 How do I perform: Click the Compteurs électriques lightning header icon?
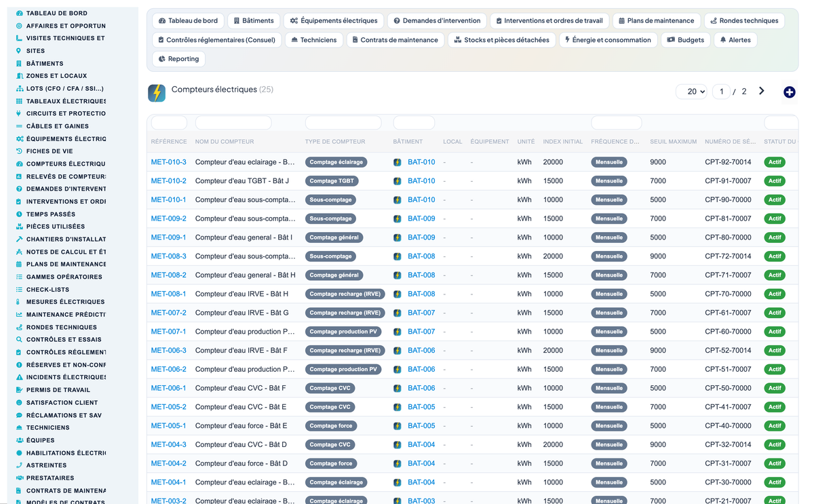[x=157, y=93]
